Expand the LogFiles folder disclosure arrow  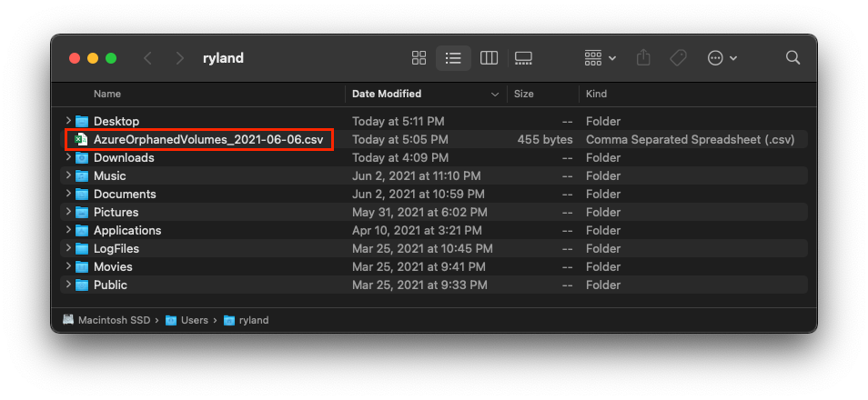click(68, 248)
